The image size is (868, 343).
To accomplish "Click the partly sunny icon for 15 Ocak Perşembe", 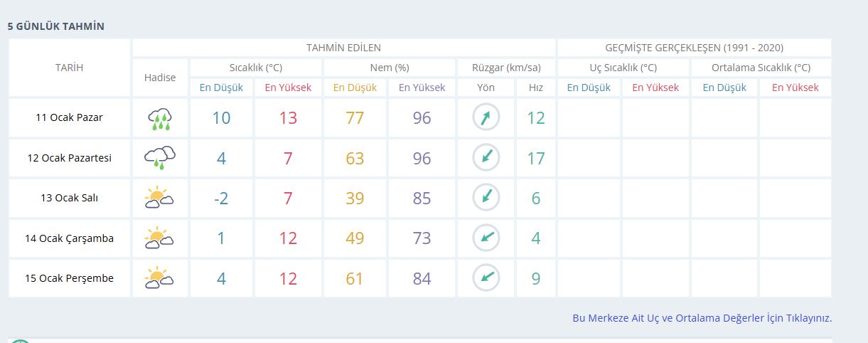I will (x=160, y=278).
